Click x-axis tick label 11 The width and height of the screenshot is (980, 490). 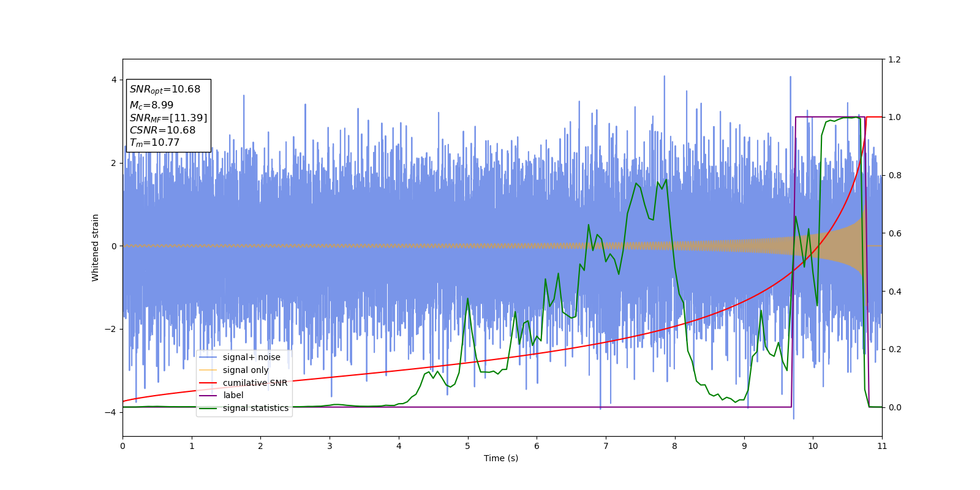pyautogui.click(x=882, y=446)
